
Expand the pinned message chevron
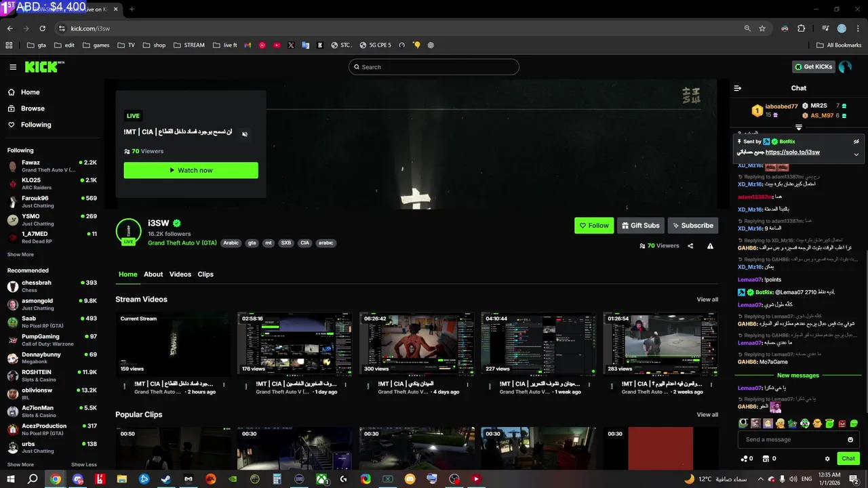856,155
